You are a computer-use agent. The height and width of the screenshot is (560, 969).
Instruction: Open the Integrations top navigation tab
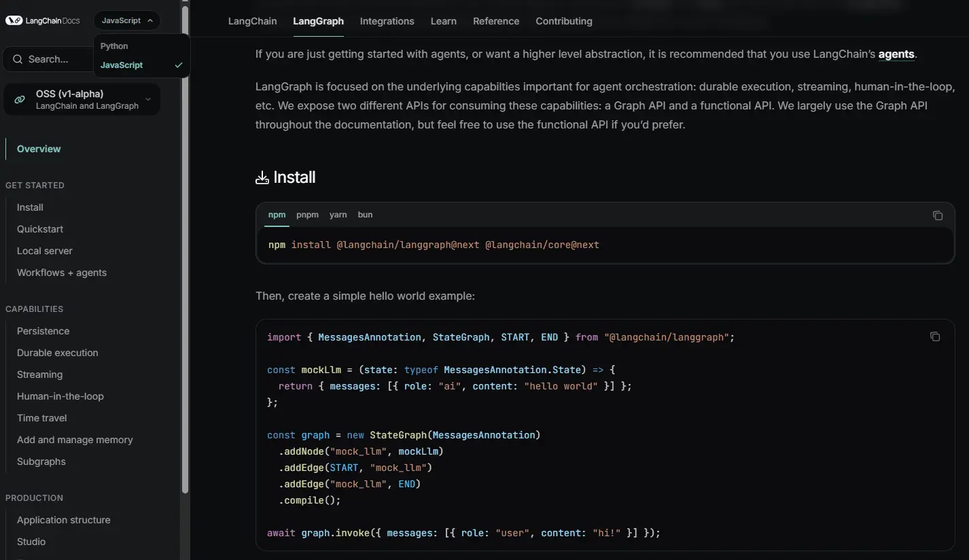387,21
